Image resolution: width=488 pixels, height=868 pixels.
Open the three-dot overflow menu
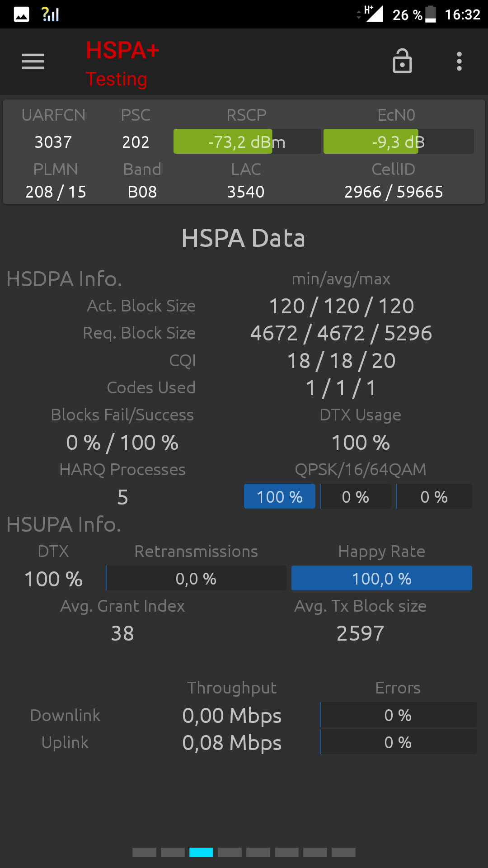[459, 61]
